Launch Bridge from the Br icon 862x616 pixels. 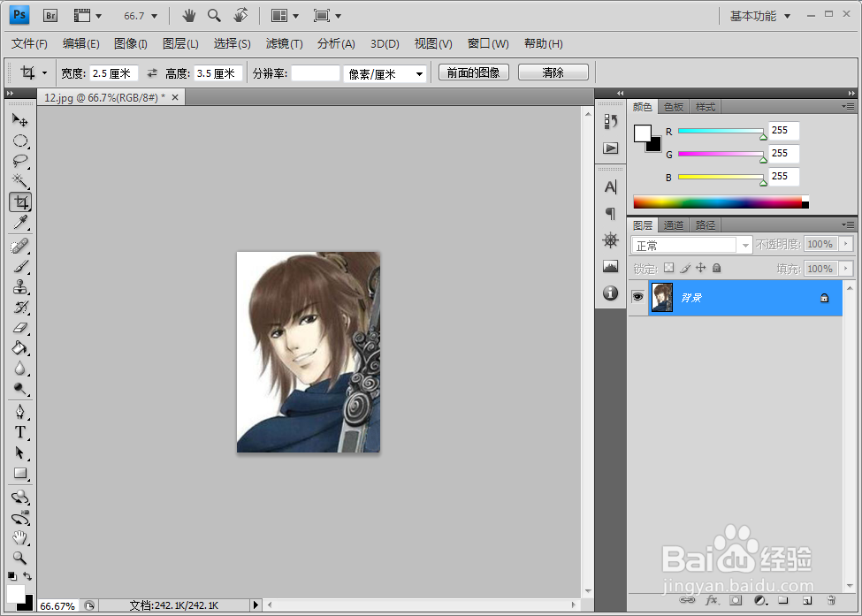pos(50,15)
